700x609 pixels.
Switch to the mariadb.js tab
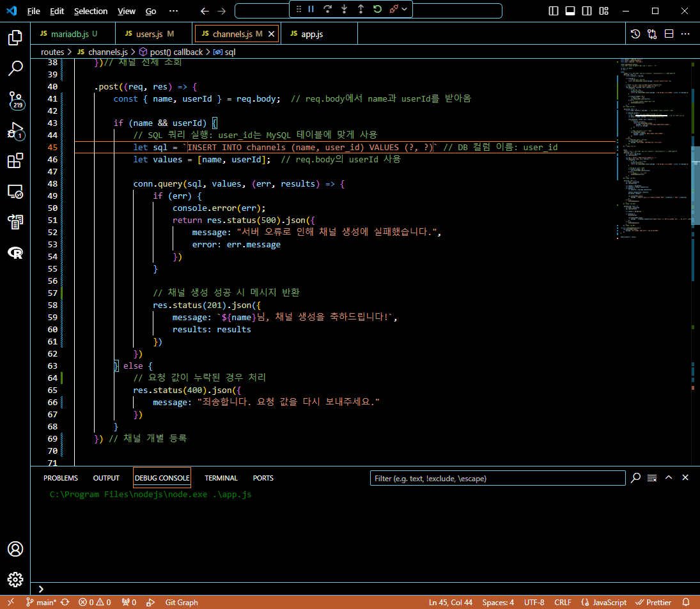click(x=73, y=34)
